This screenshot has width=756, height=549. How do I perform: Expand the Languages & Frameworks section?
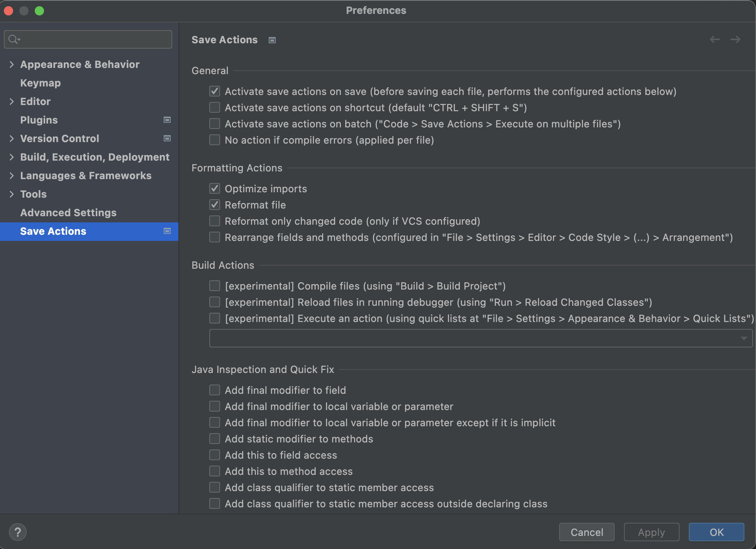12,176
